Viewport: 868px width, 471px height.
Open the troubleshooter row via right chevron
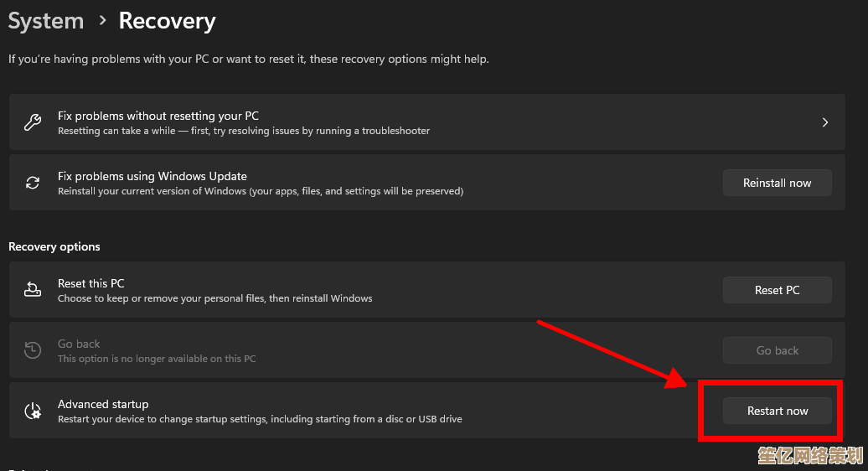(x=824, y=122)
